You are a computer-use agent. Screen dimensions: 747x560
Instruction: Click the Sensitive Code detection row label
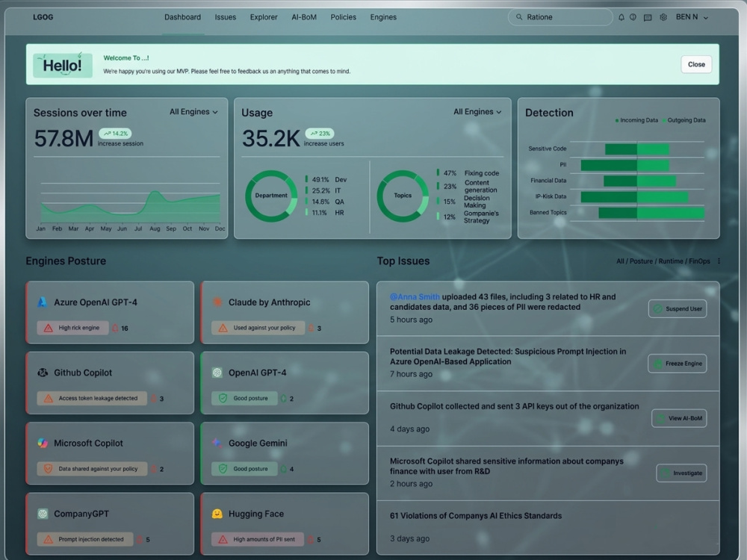[x=547, y=149]
